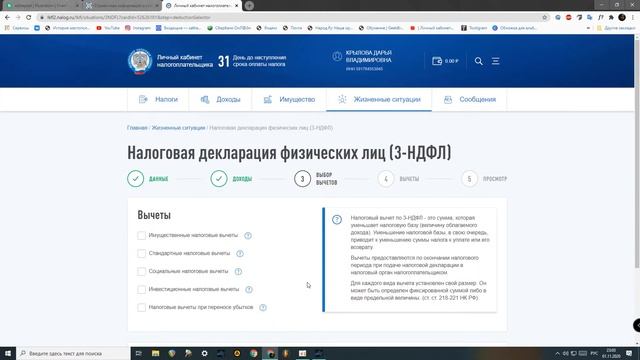The height and width of the screenshot is (360, 640).
Task: Open Windows notification center
Action: (629, 353)
